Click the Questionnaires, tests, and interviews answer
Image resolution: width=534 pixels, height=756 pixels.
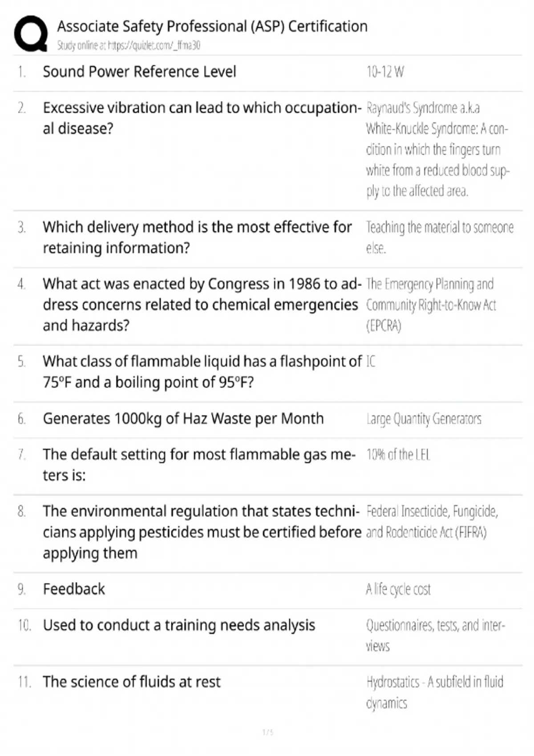[x=435, y=635]
